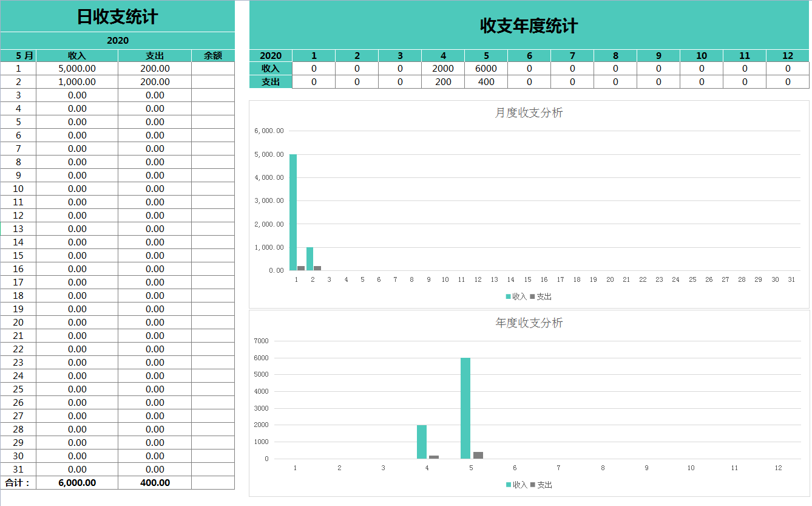Screen dimensions: 812x506
Task: Click the tallest income bar in the yearly chart
Action: [x=465, y=407]
